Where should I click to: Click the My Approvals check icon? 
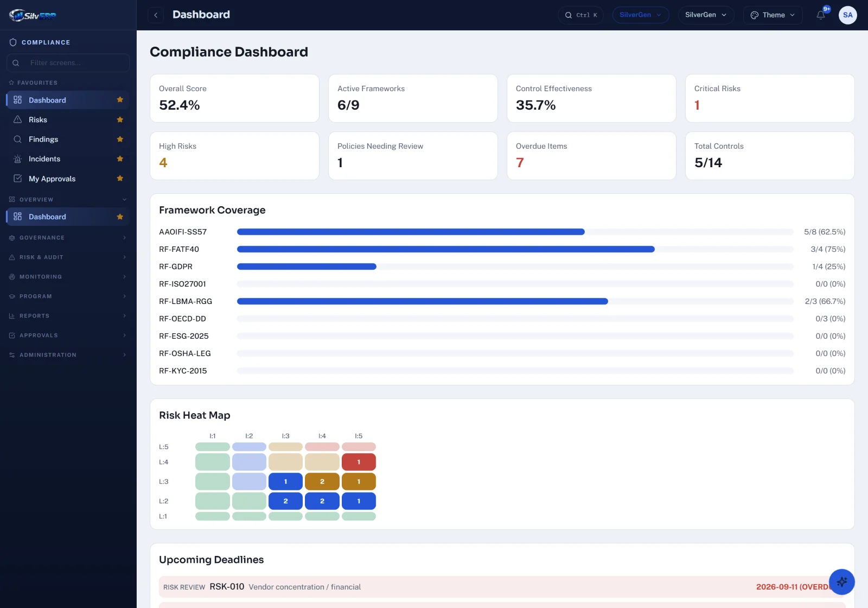(17, 179)
